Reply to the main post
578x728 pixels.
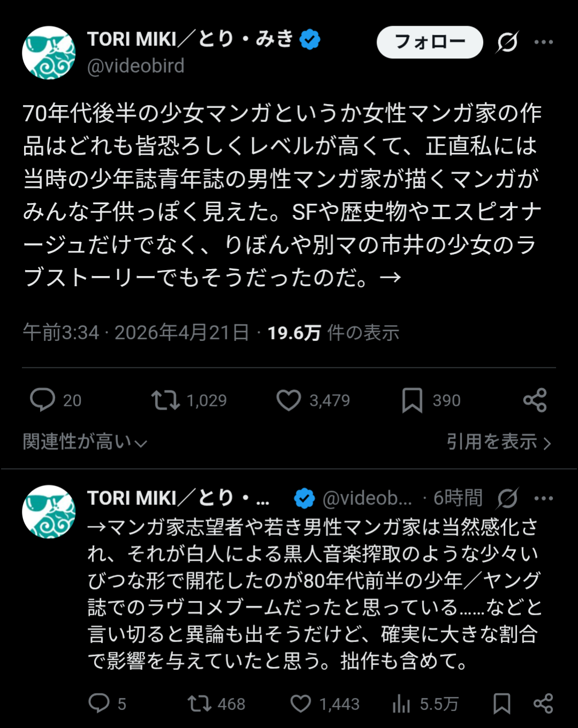[43, 400]
